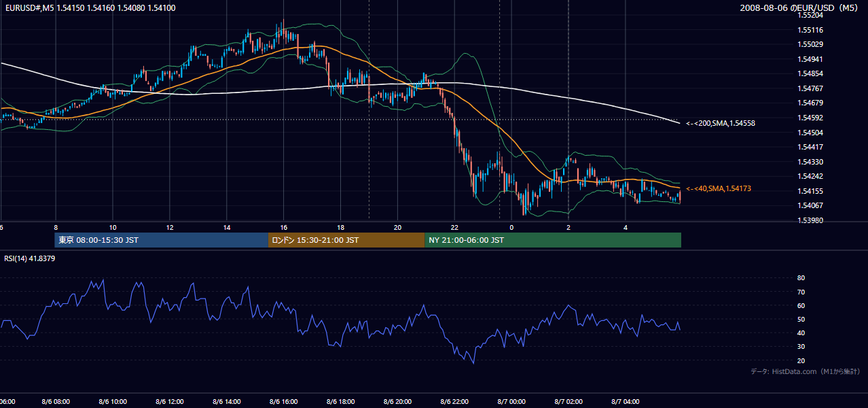Select the 東京 08:00-15:30 JST session bar

(162, 240)
